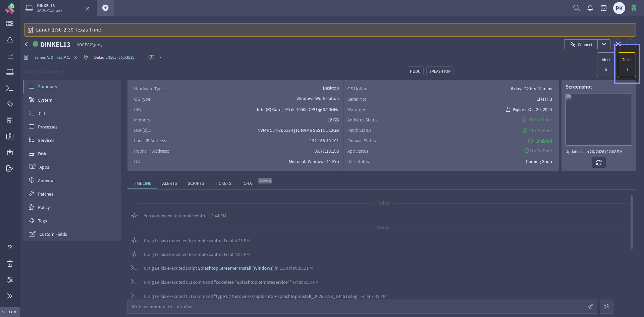Expand the Connect options dropdown arrow
The height and width of the screenshot is (317, 644).
pos(604,44)
